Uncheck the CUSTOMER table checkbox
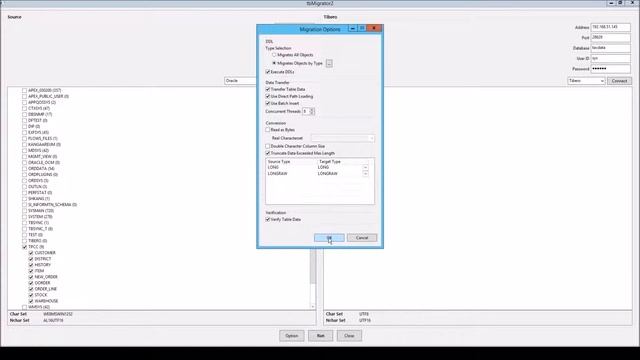The image size is (640, 360). pyautogui.click(x=31, y=253)
